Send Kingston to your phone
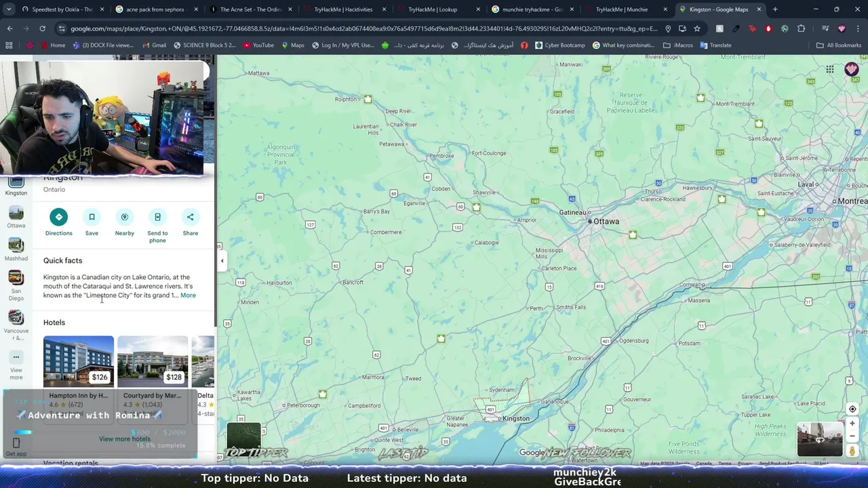868x488 pixels. tap(157, 226)
